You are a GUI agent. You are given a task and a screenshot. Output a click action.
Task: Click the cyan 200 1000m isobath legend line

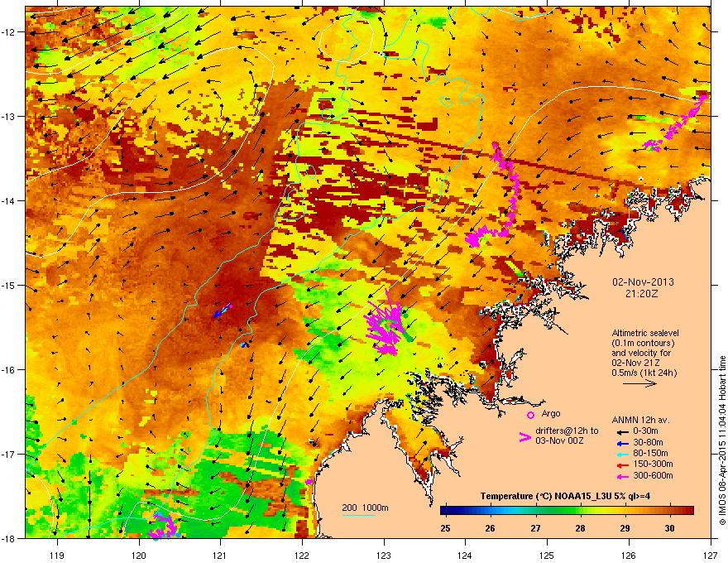(x=358, y=515)
